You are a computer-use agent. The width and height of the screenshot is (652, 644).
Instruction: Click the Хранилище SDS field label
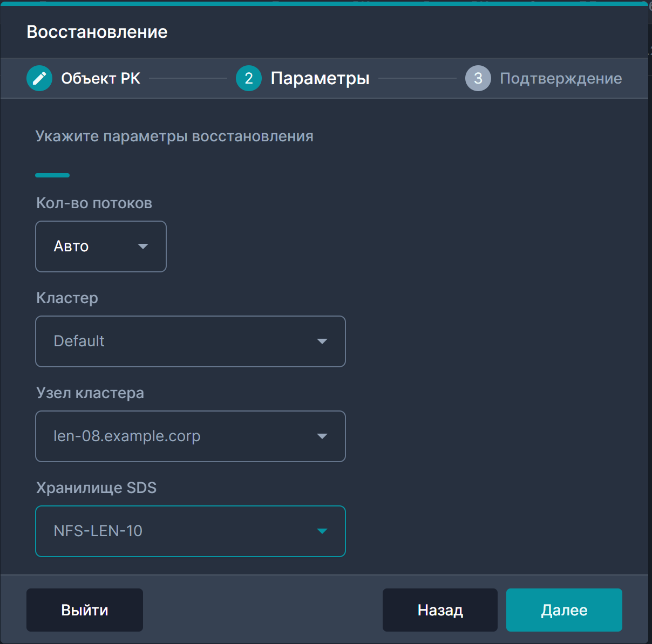pos(96,488)
